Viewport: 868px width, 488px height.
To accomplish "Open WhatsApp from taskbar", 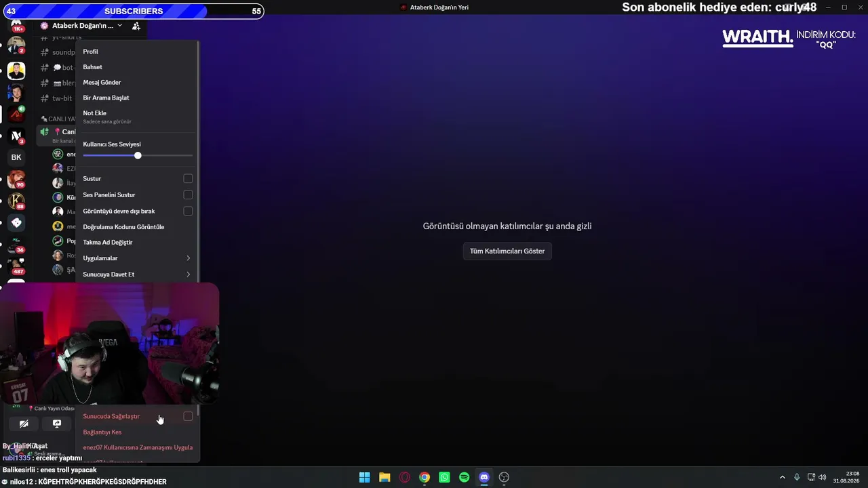I will [444, 477].
